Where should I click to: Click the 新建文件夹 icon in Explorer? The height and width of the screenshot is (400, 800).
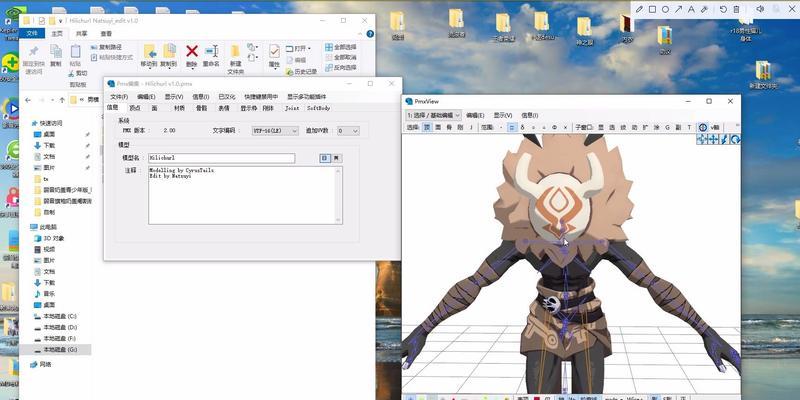point(235,52)
